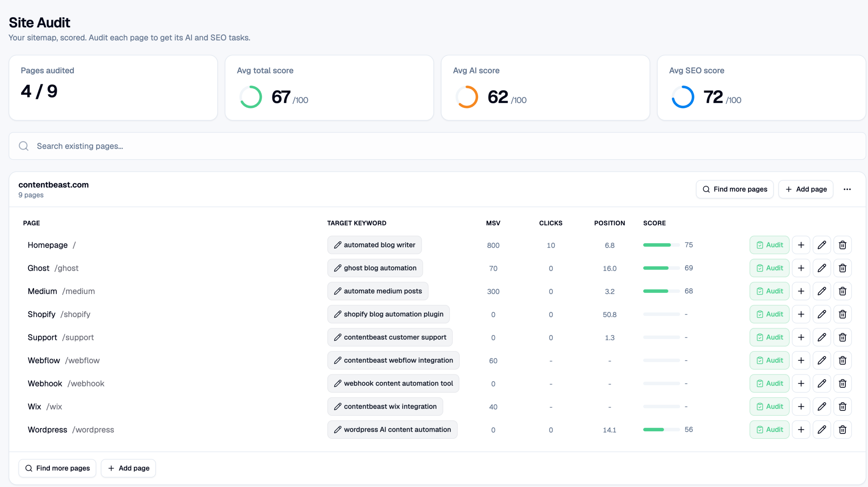Click top Find more pages button
The width and height of the screenshot is (868, 487).
[734, 189]
